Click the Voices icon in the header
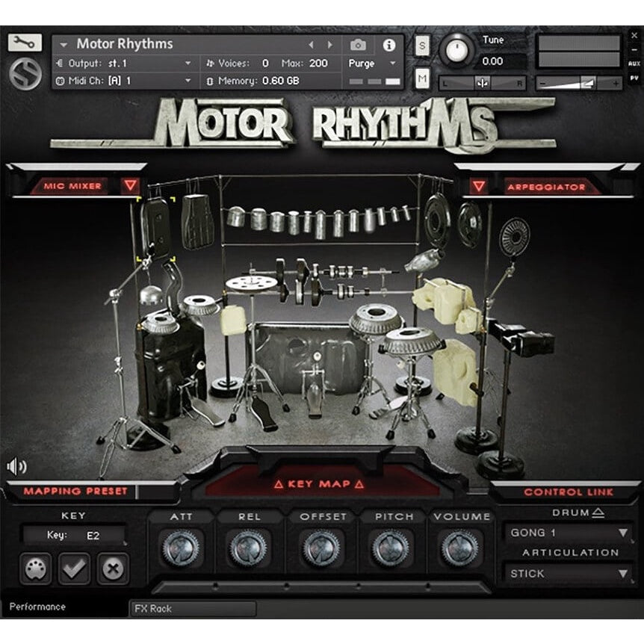This screenshot has width=644, height=644. click(x=211, y=64)
